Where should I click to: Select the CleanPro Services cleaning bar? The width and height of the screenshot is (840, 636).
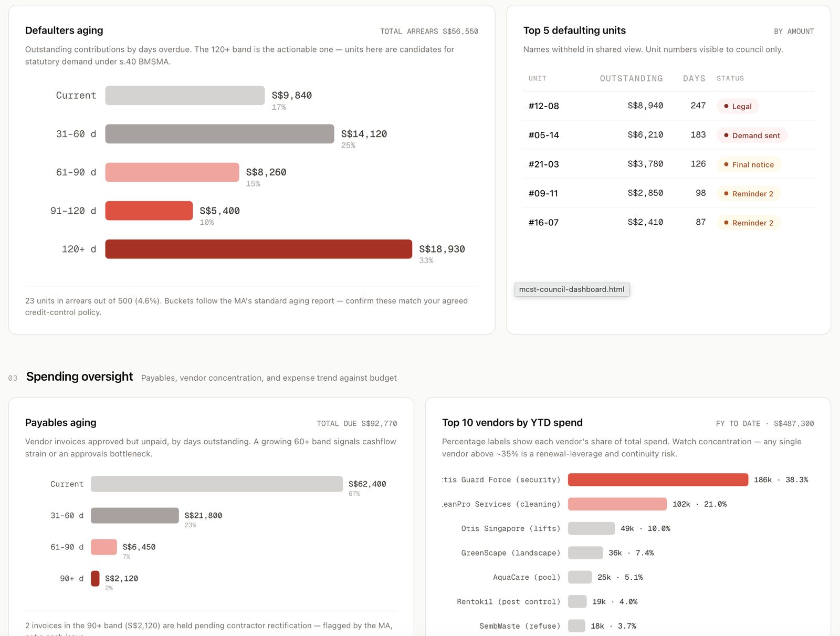point(617,504)
